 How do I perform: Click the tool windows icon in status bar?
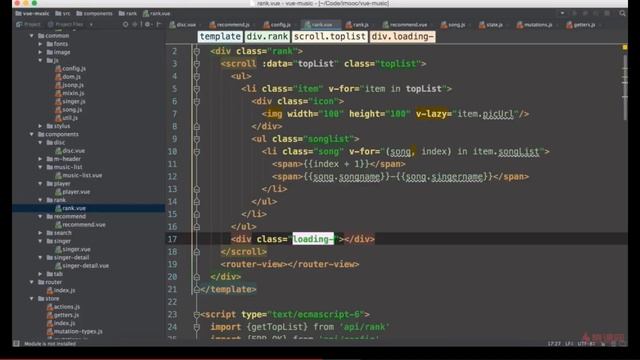16,344
